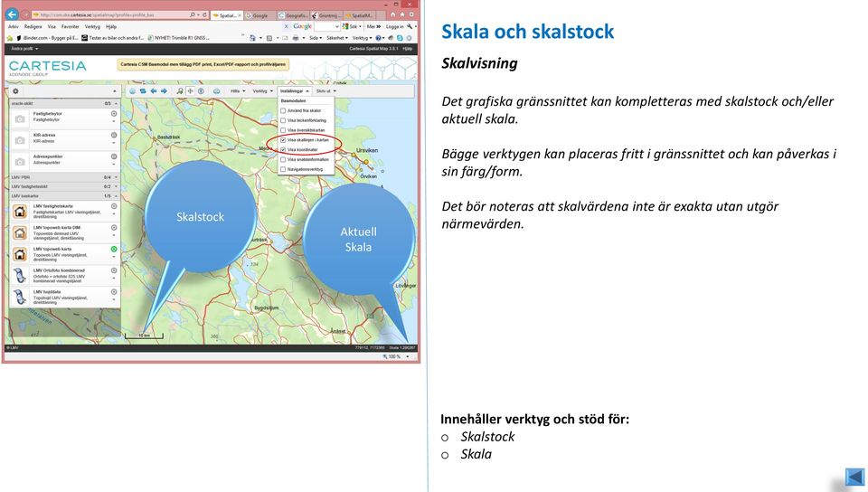This screenshot has height=492, width=868.
Task: Open the map toolbar 'Verktyg' dropdown
Action: pyautogui.click(x=262, y=90)
